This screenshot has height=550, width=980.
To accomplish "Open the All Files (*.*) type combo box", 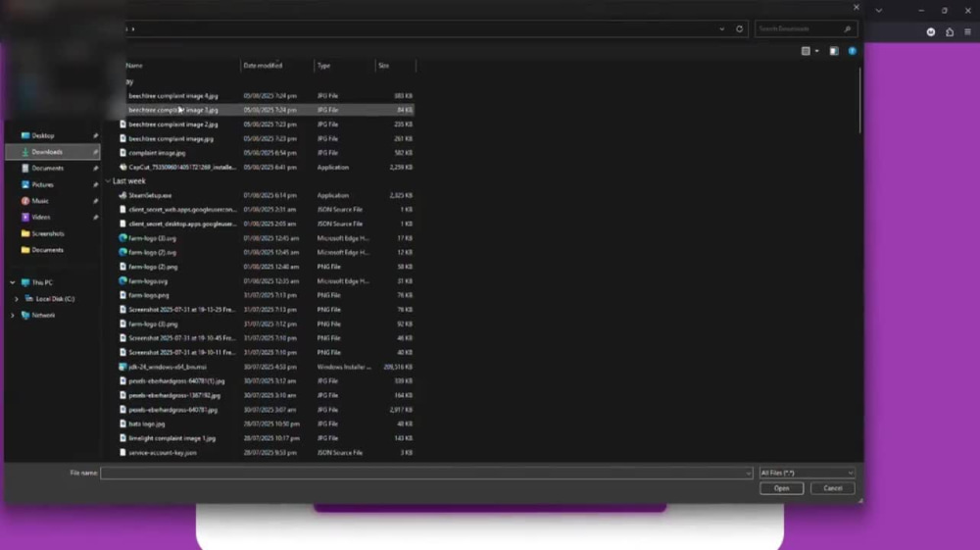I will pyautogui.click(x=807, y=474).
